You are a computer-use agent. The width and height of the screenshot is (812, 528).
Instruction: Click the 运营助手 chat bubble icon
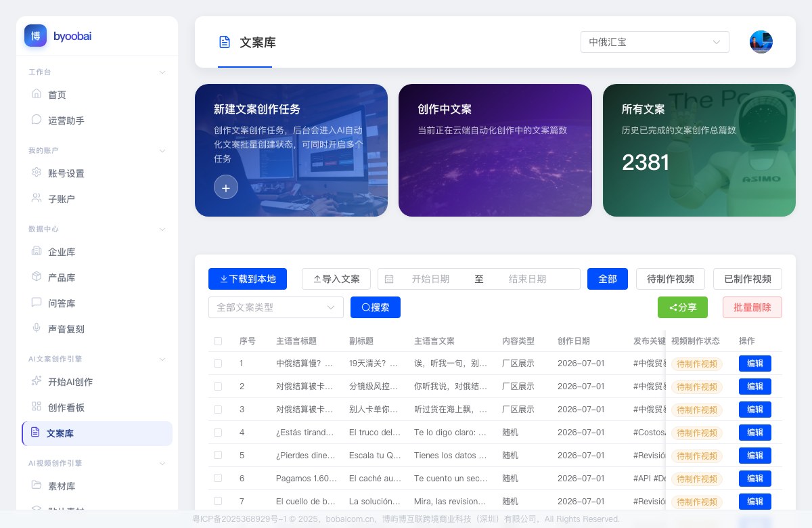tap(37, 120)
